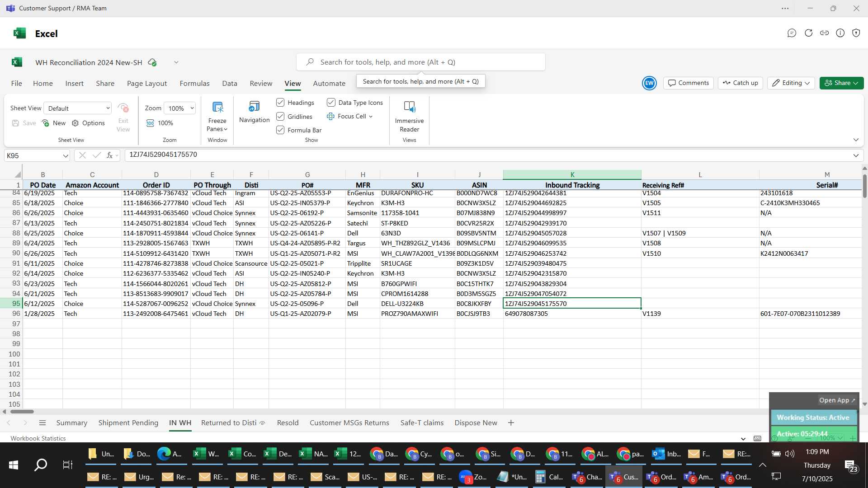Image resolution: width=868 pixels, height=488 pixels.
Task: Click the shield security icon
Action: (856, 33)
